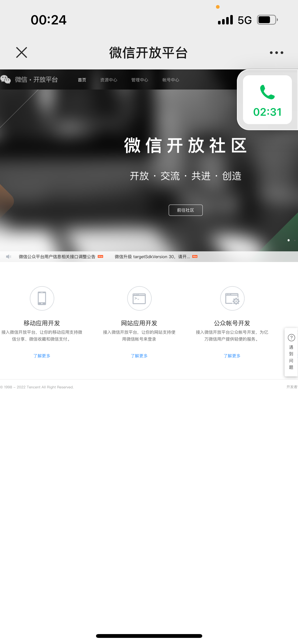Open the three-dot more options menu

click(x=277, y=53)
